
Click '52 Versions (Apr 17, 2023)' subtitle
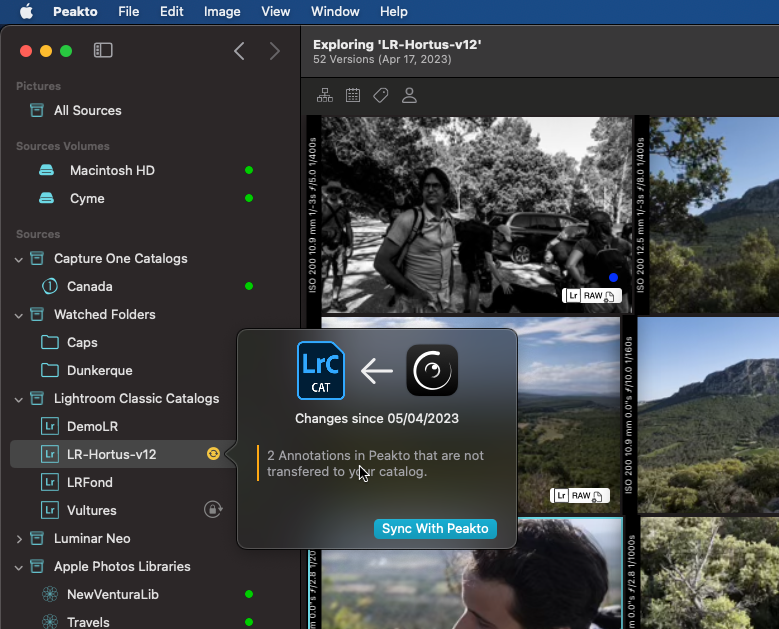click(382, 59)
